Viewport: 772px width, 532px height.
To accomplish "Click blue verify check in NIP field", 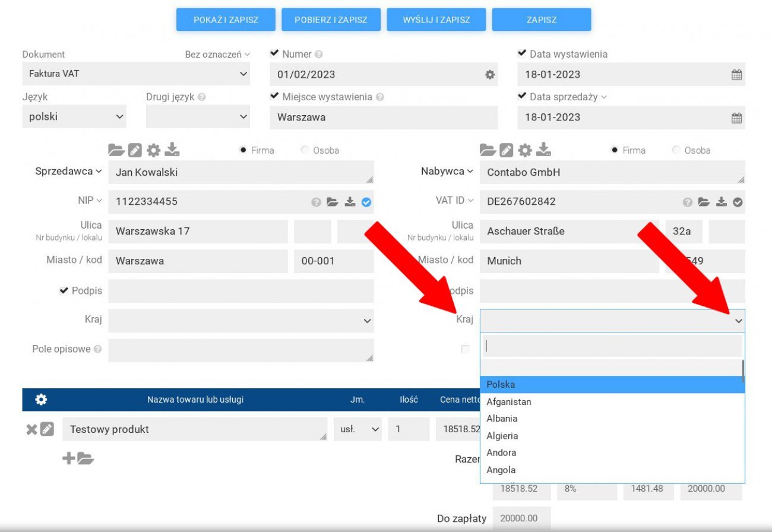I will click(366, 202).
